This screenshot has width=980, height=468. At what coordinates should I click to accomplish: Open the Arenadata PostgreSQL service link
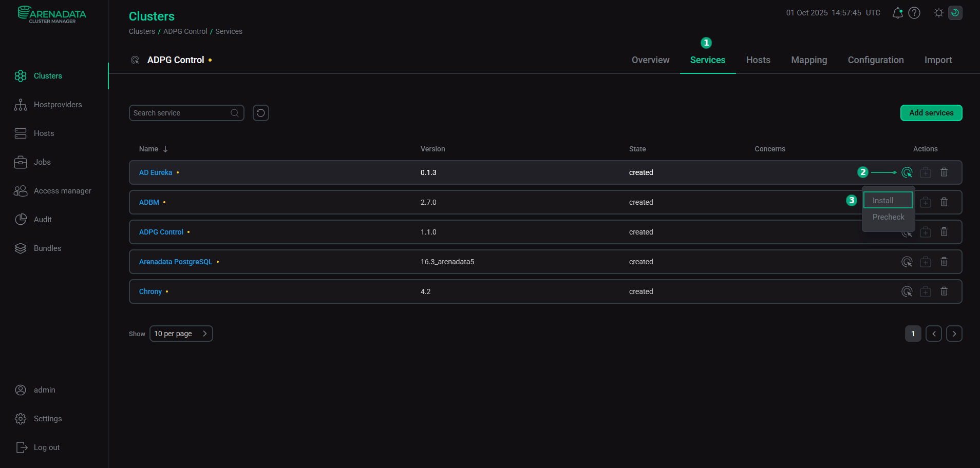tap(175, 262)
